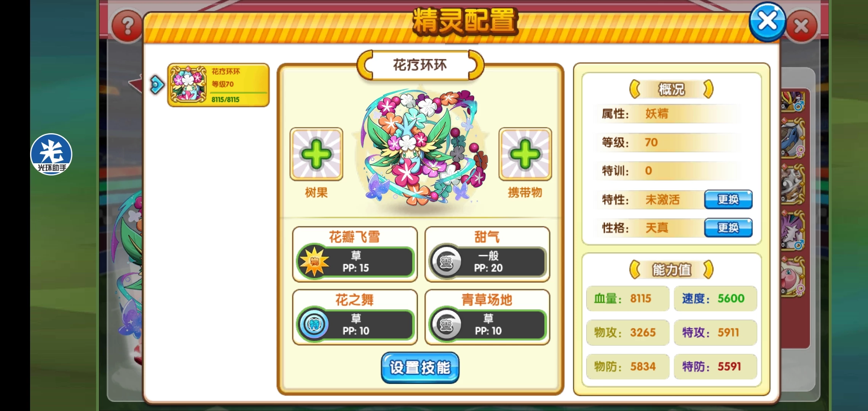Tap the 光环助手 floating assistant icon

click(x=51, y=154)
